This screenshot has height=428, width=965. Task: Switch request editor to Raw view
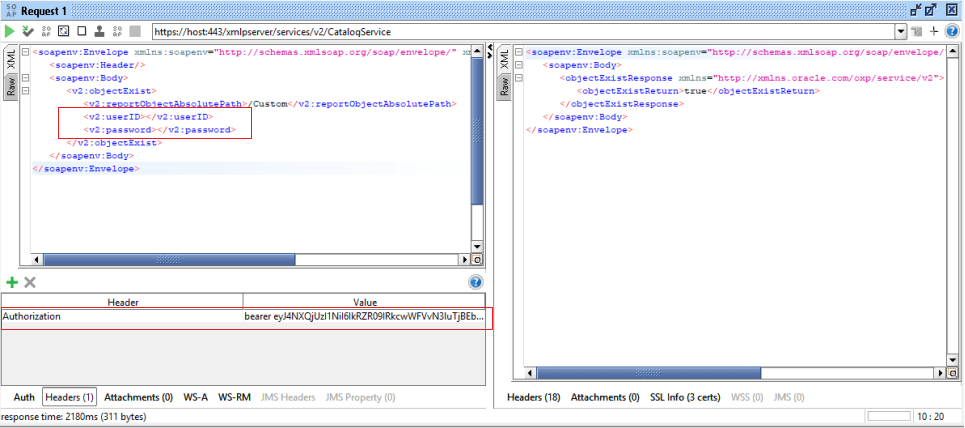click(10, 86)
